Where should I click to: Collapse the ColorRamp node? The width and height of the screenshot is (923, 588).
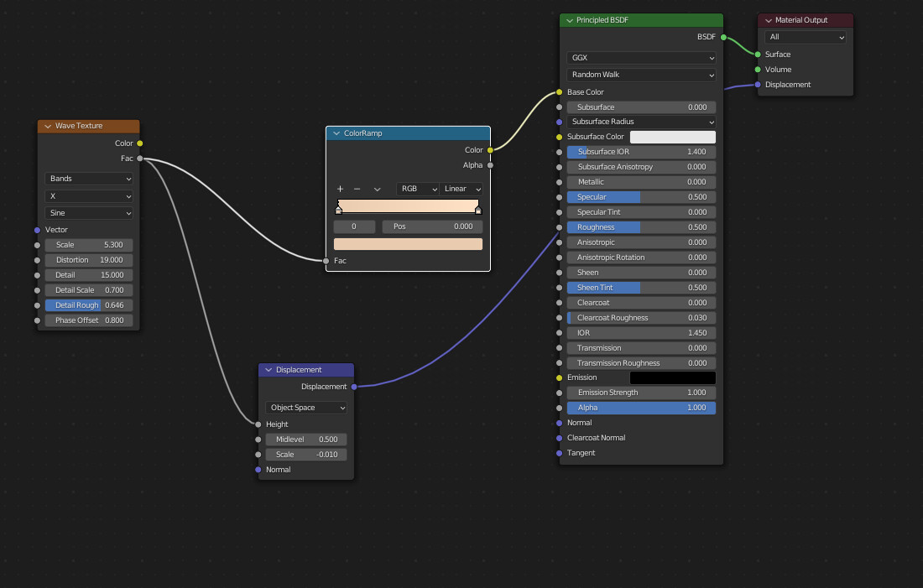click(x=336, y=133)
